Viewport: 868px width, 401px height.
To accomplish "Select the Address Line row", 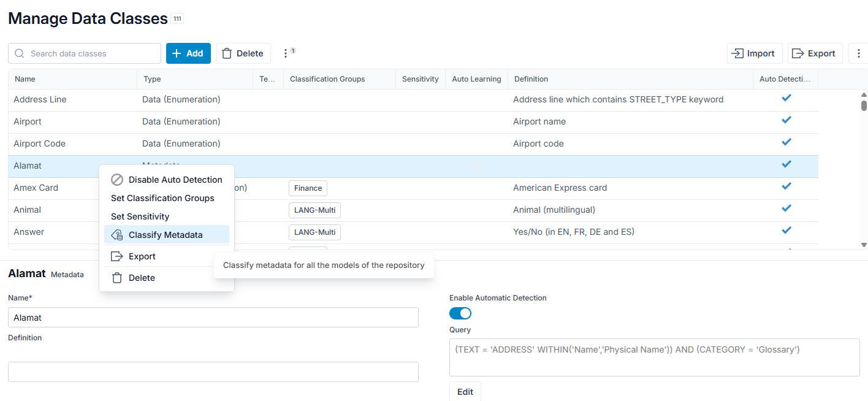I will pyautogui.click(x=413, y=99).
